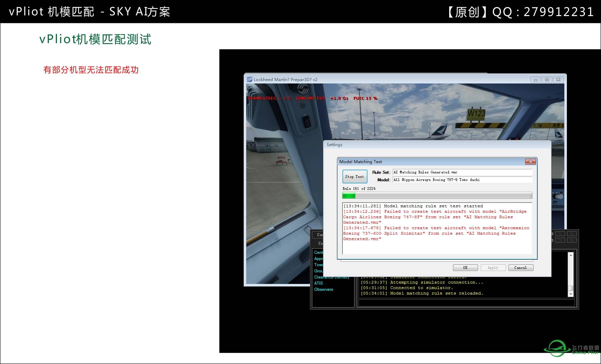Image resolution: width=601 pixels, height=364 pixels.
Task: Select Clearance Delivery in the controller list
Action: click(x=331, y=277)
